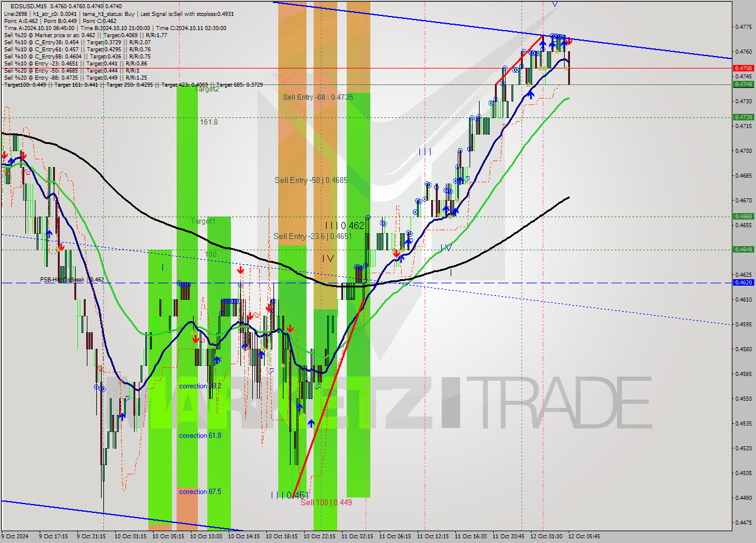Click the 'correction 87.5' label
Viewport: 756px width, 543px height.
tap(200, 492)
